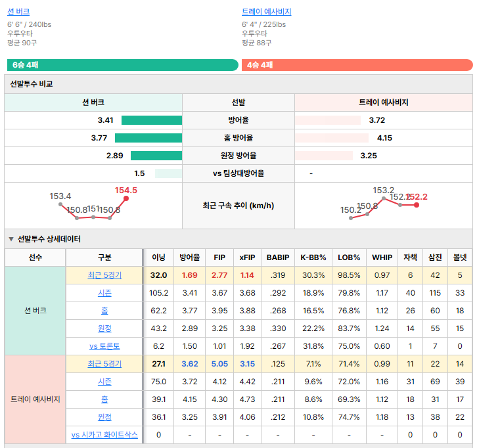Open the vs 토론토 stats link

coord(104,346)
